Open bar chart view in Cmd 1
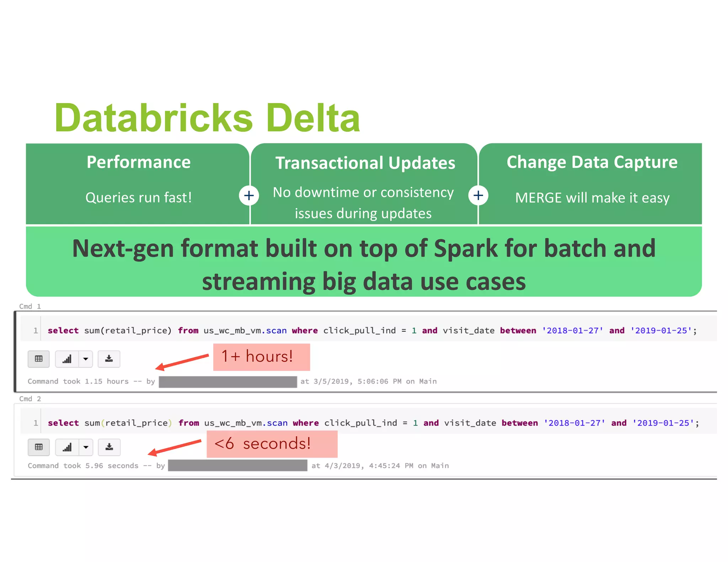 [x=67, y=359]
